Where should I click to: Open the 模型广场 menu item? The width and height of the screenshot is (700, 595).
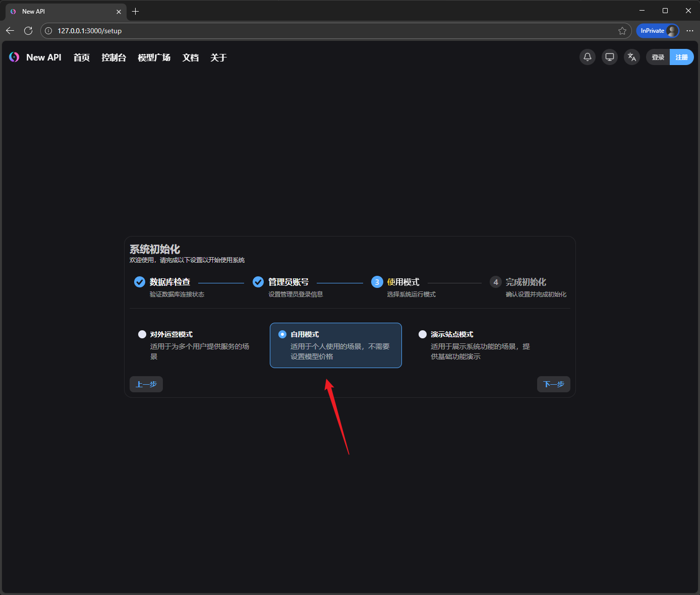(154, 57)
